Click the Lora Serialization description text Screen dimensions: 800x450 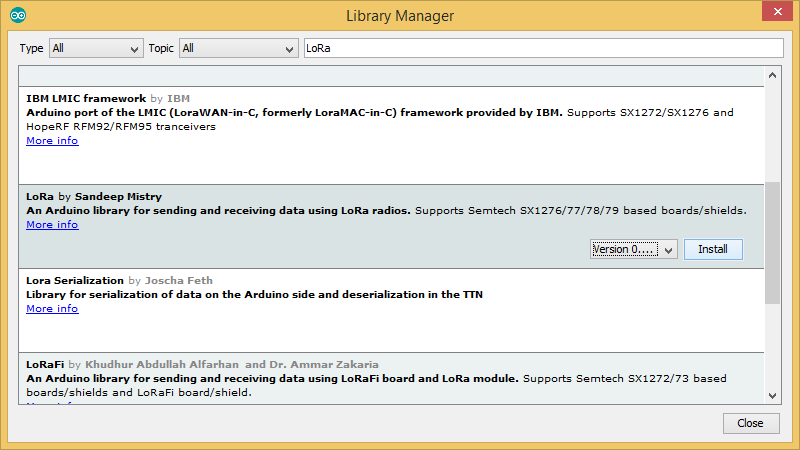(x=254, y=295)
